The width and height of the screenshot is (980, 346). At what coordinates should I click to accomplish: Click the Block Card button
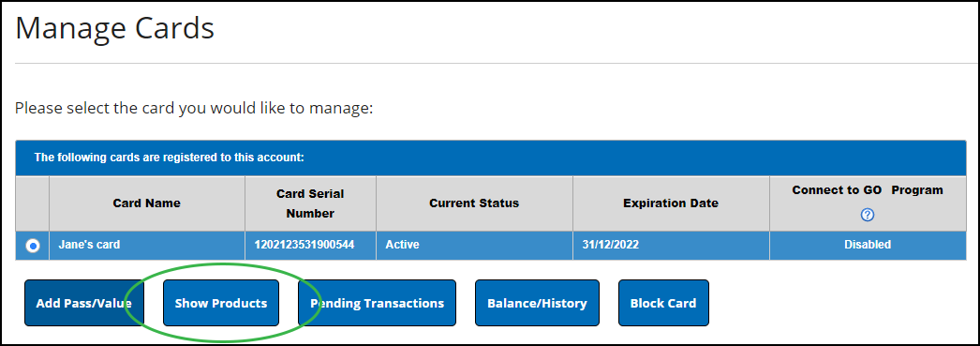pos(663,303)
